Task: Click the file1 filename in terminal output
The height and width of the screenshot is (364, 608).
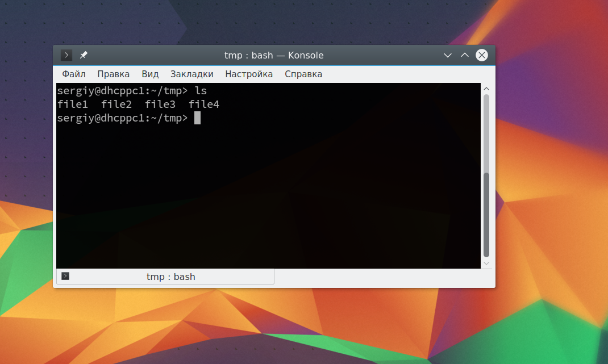Action: point(73,104)
